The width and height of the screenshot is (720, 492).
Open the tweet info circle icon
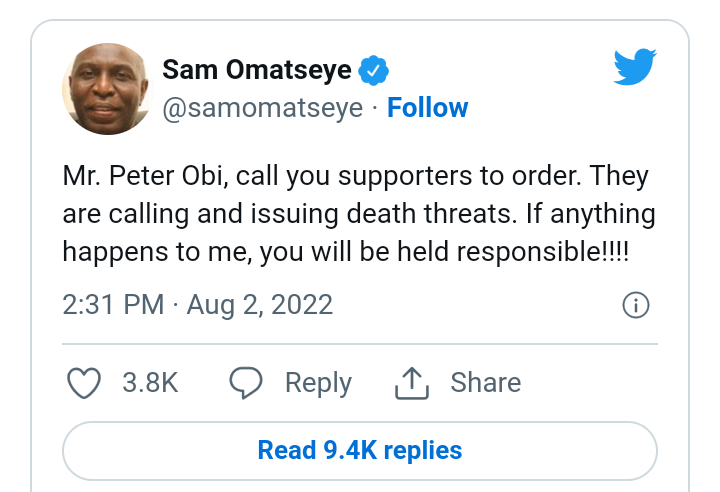tap(636, 305)
